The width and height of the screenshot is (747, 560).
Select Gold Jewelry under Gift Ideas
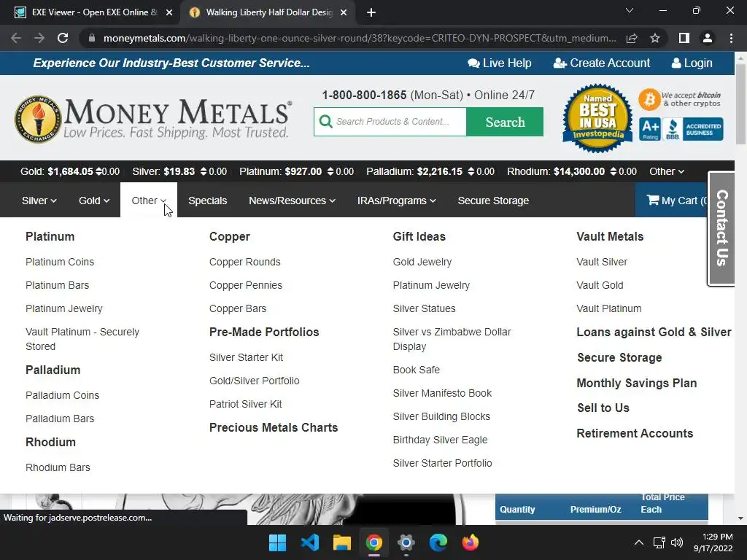tap(422, 262)
